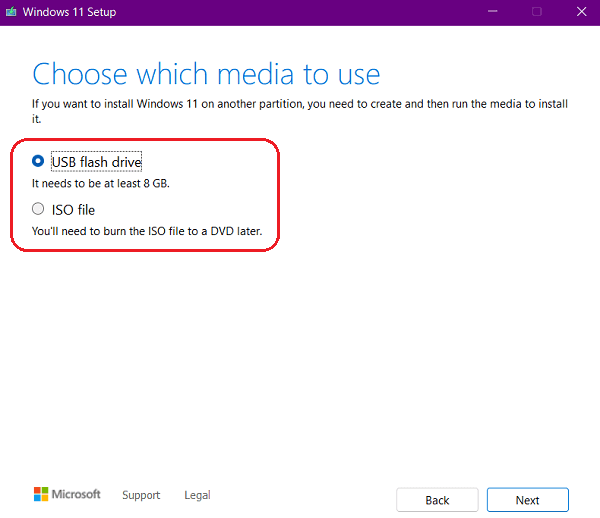Click the 'If you want to install Windows 11' description

300,111
